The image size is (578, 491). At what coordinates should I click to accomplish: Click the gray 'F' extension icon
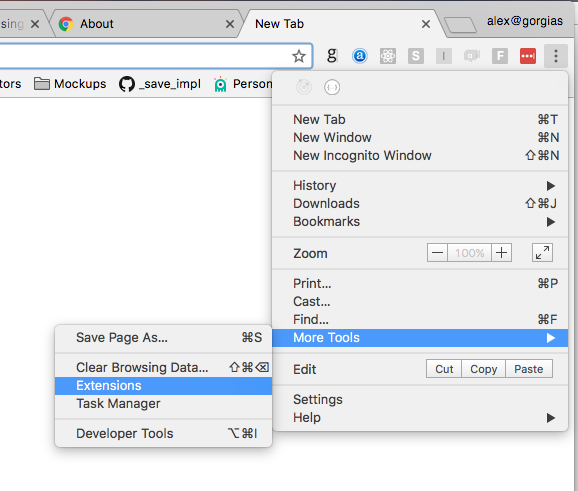click(x=500, y=56)
